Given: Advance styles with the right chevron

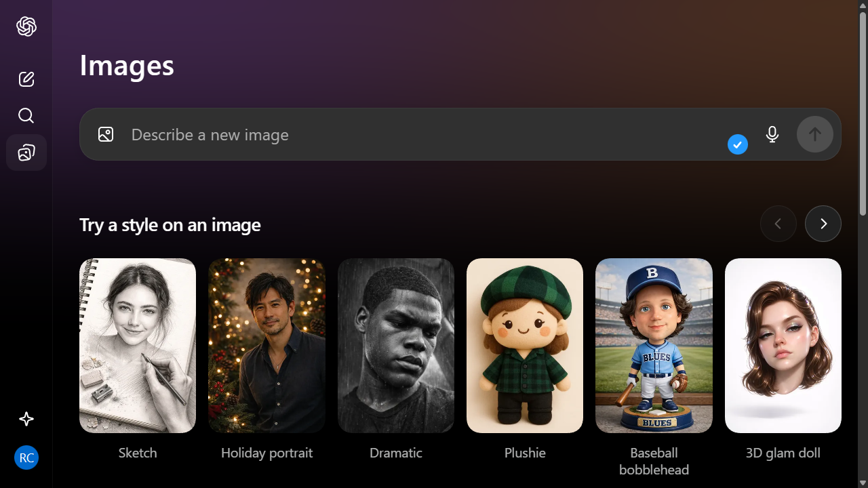Looking at the screenshot, I should pos(823,223).
